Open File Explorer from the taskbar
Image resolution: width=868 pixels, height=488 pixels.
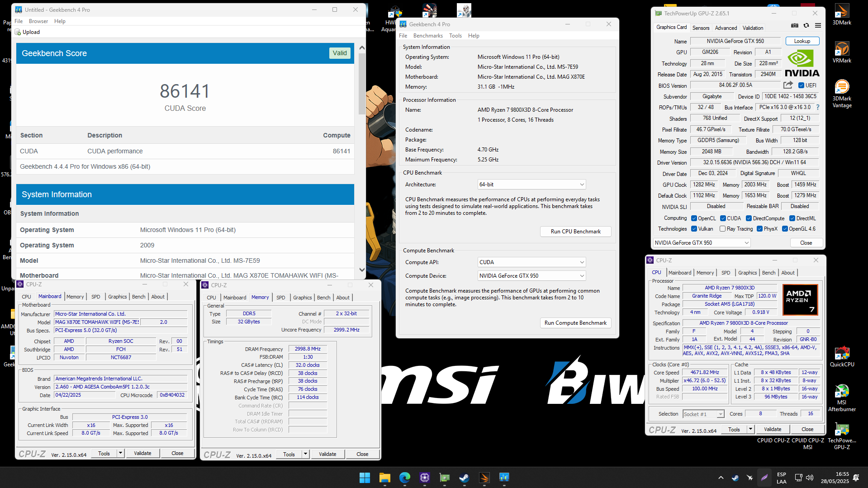point(384,478)
